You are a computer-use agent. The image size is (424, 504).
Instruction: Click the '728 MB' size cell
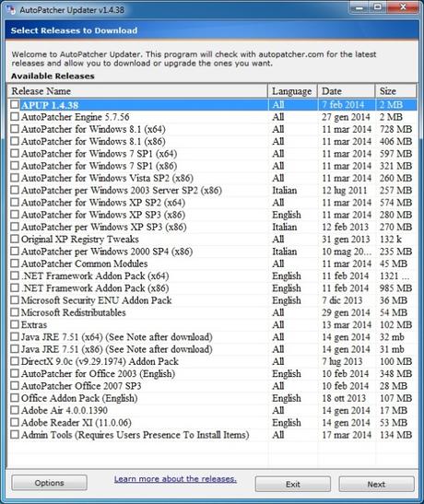(x=395, y=129)
